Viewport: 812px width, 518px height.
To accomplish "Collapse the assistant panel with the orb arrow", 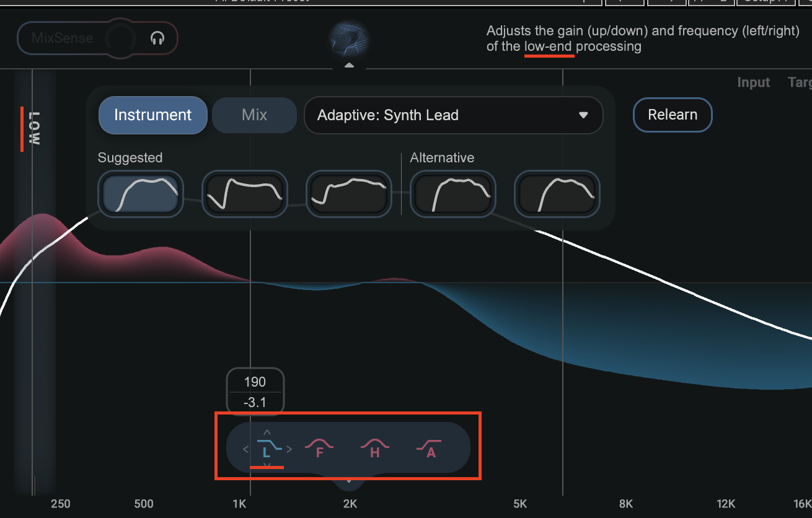I will (350, 64).
